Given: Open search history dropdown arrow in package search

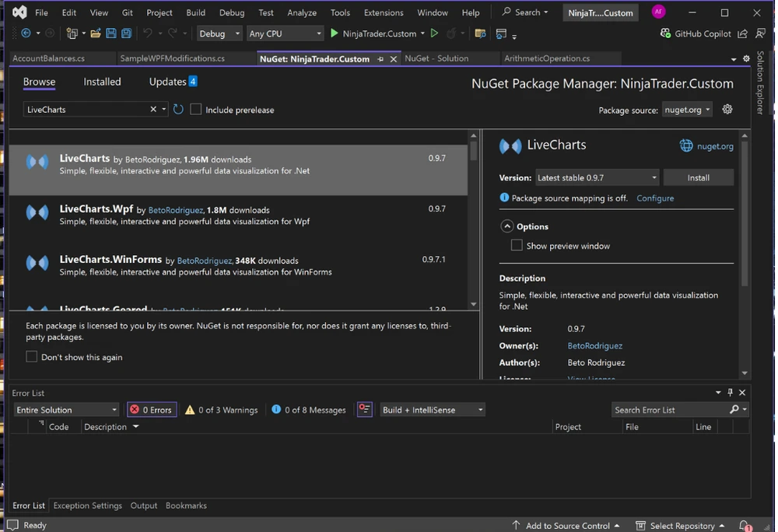Looking at the screenshot, I should [x=163, y=109].
